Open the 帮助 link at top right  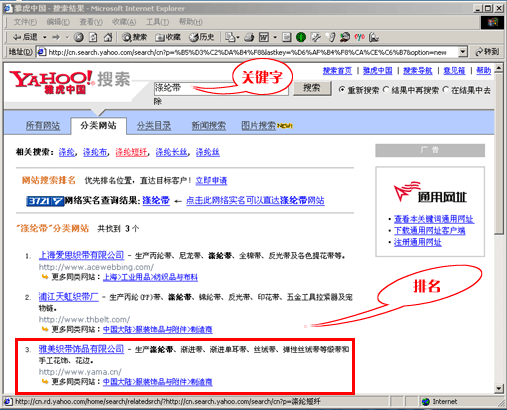tap(484, 71)
